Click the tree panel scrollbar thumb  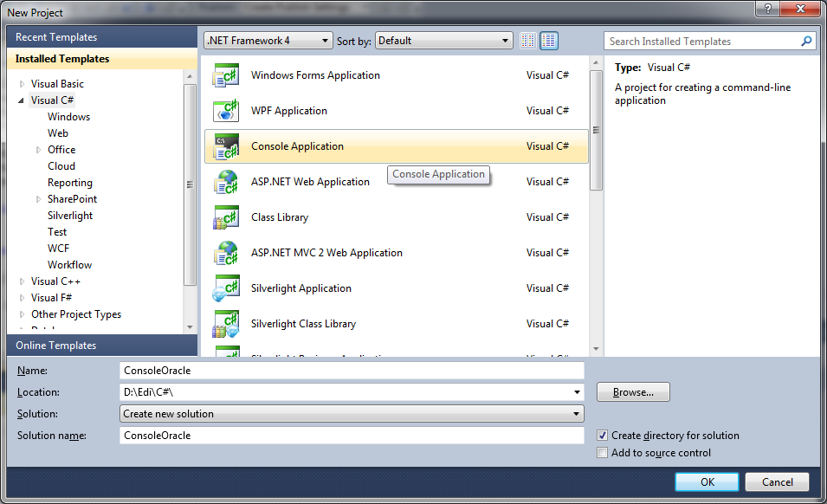coord(190,184)
